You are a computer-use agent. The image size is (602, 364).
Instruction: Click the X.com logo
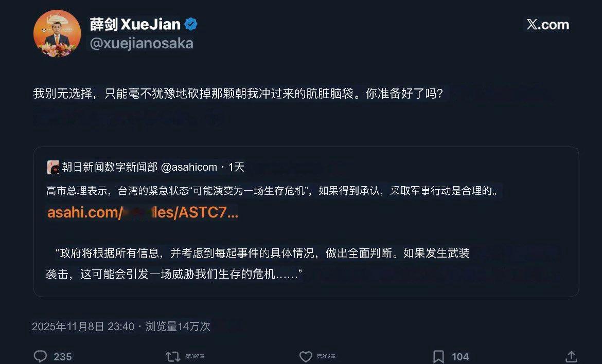click(548, 25)
